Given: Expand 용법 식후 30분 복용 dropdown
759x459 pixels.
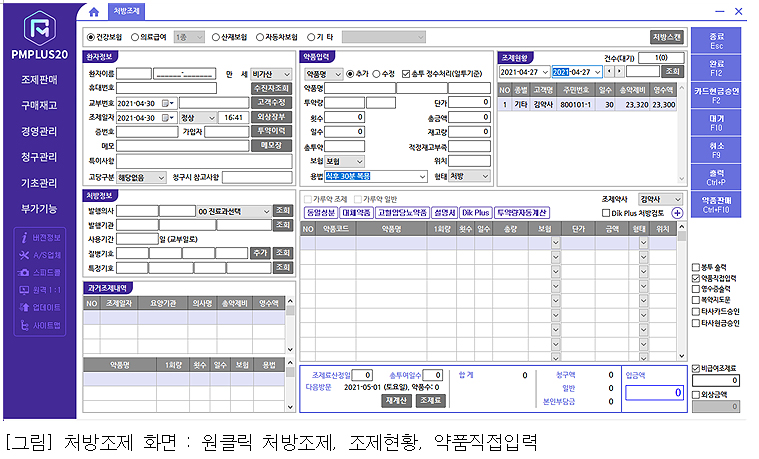Looking at the screenshot, I should pos(423,177).
